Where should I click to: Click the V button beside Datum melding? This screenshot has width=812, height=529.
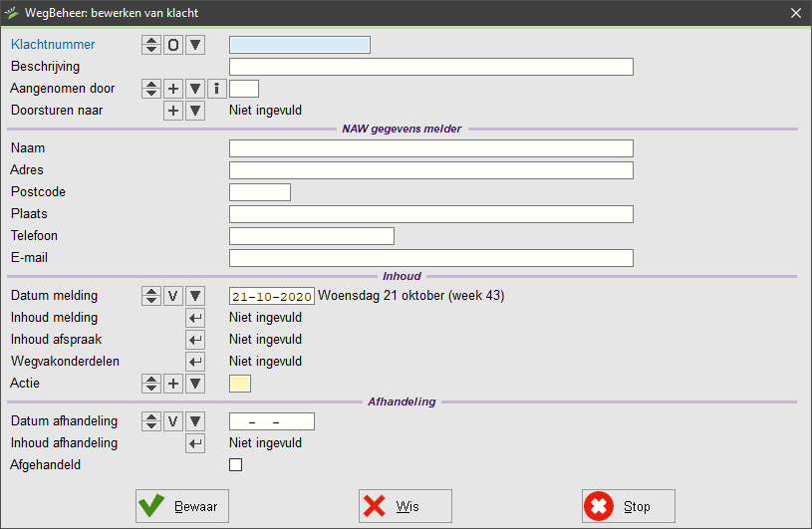(173, 296)
